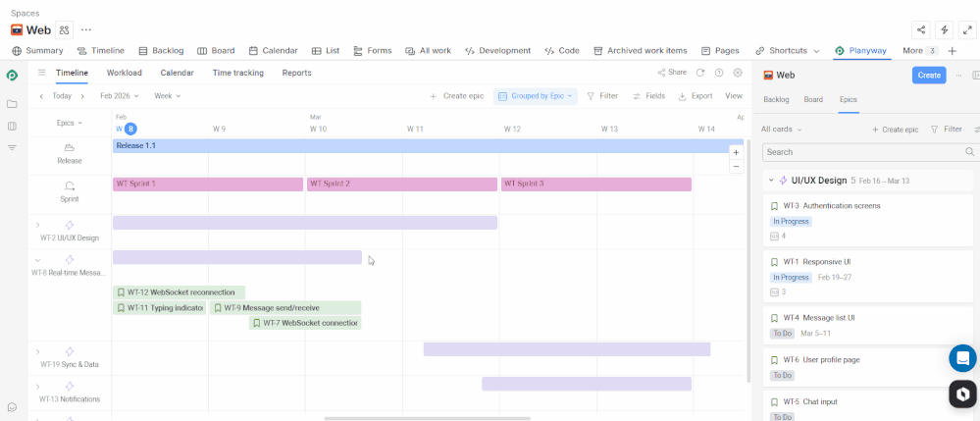Click the dark hexagon widget icon
Viewport: 980px width, 421px height.
point(962,395)
